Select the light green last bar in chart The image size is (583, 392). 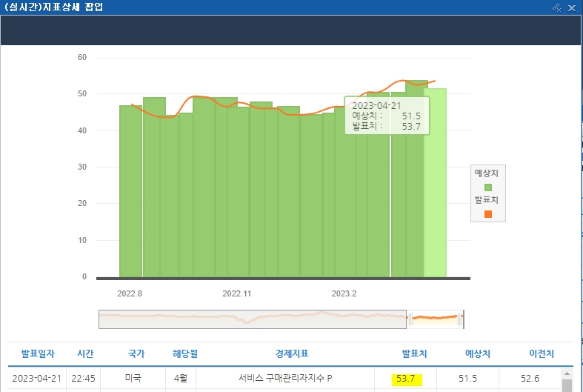click(435, 182)
